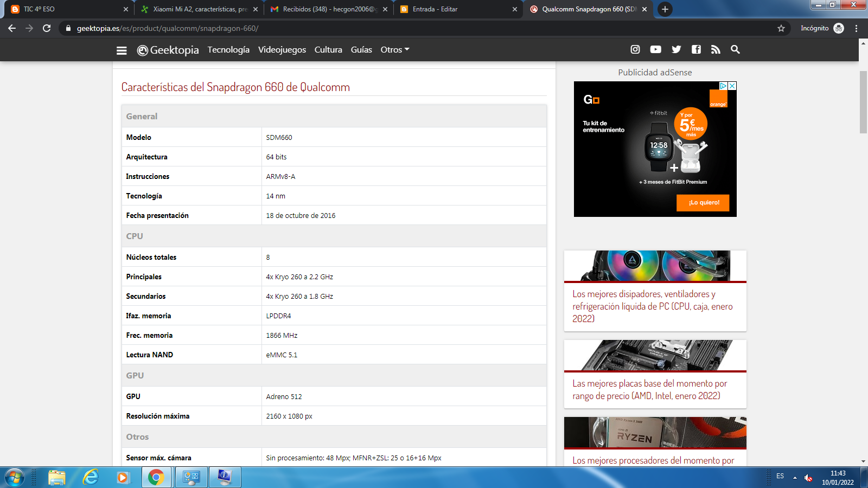Close the TIC 4º ESO tab
The image size is (868, 488).
point(126,9)
